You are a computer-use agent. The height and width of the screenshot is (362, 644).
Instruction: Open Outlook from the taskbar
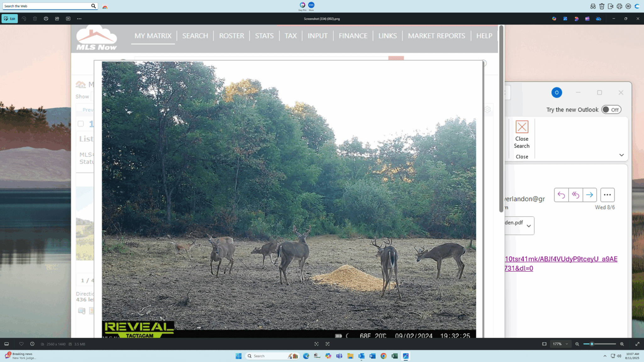(361, 356)
